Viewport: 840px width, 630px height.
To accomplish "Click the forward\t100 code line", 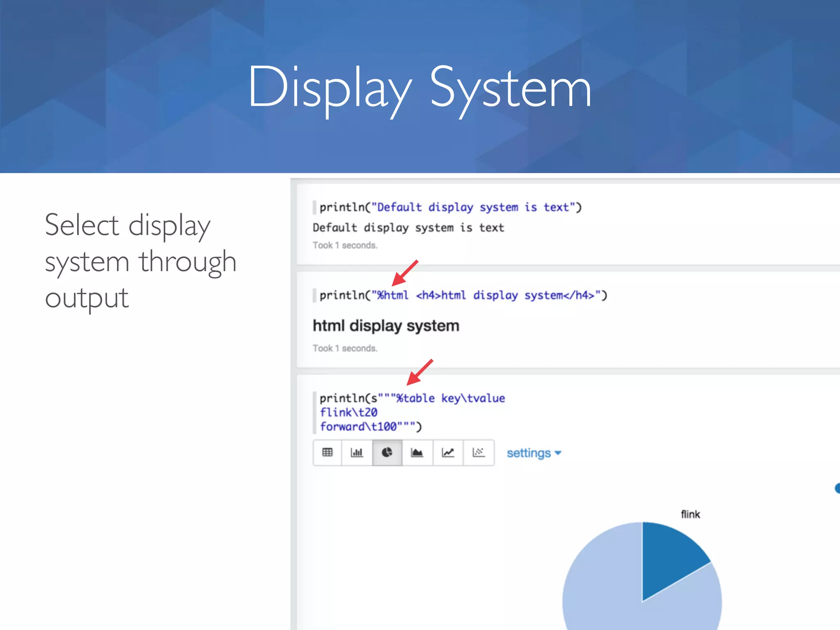I will (x=371, y=427).
